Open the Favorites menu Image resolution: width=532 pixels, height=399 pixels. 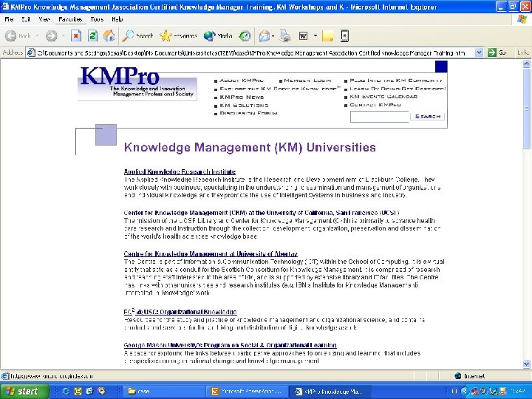[70, 19]
